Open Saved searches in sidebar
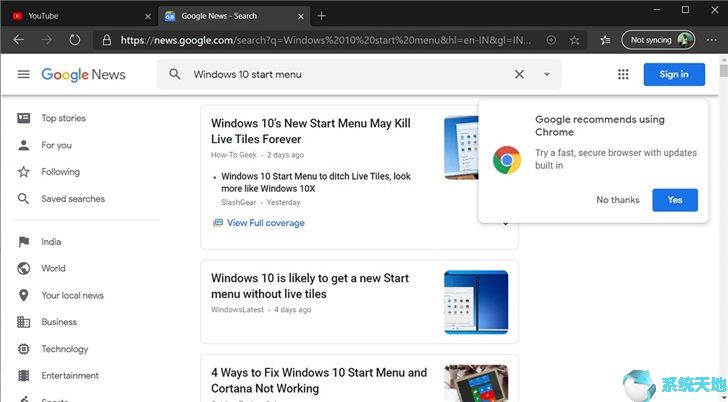 click(x=73, y=199)
